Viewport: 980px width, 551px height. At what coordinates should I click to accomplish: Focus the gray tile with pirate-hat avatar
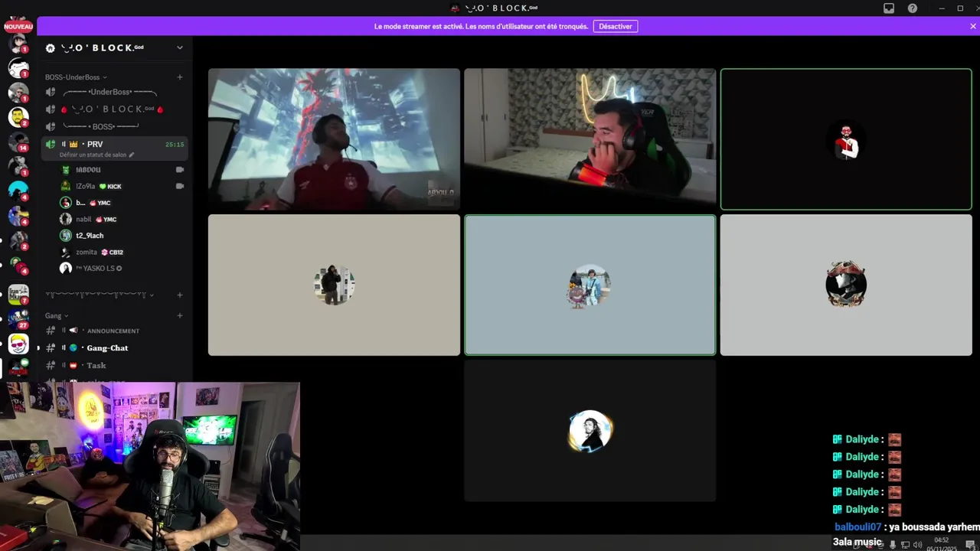(x=846, y=285)
